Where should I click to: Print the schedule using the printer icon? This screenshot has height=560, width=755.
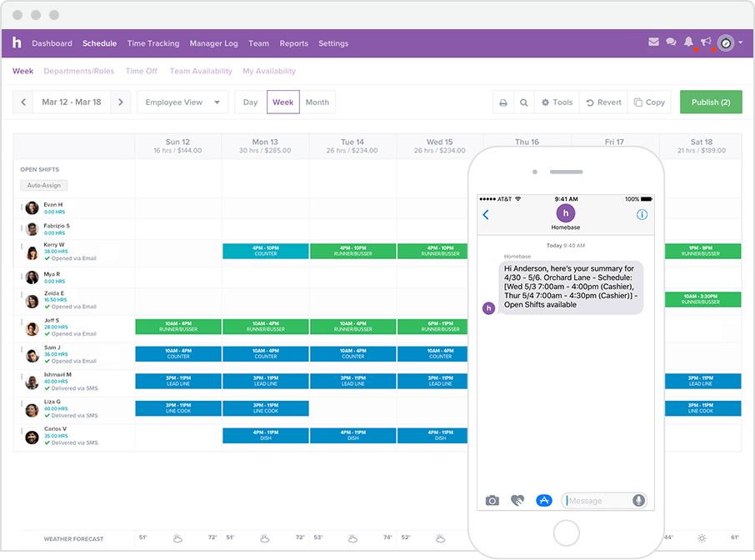pyautogui.click(x=503, y=102)
